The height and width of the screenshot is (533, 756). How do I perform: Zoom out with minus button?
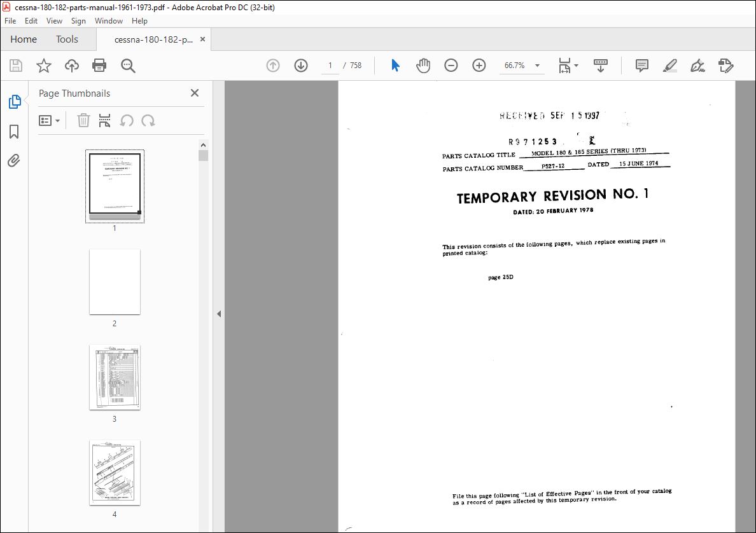(x=451, y=66)
